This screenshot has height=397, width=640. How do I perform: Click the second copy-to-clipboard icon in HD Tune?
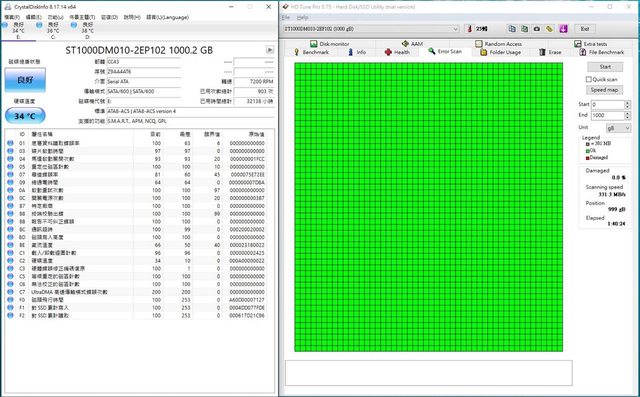[x=524, y=29]
